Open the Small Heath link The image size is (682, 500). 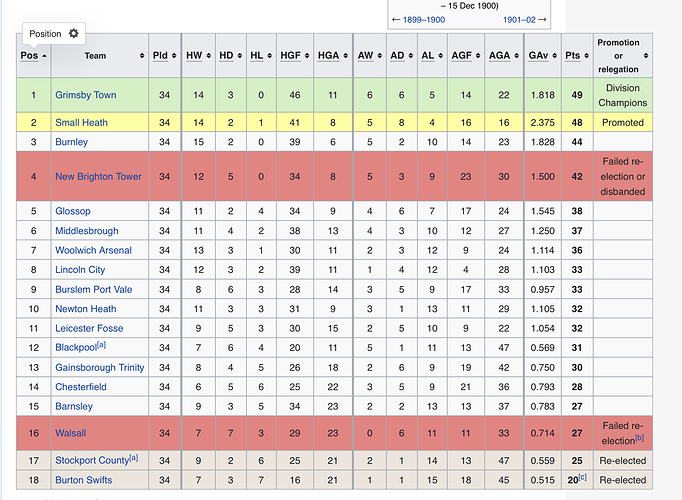[x=81, y=123]
